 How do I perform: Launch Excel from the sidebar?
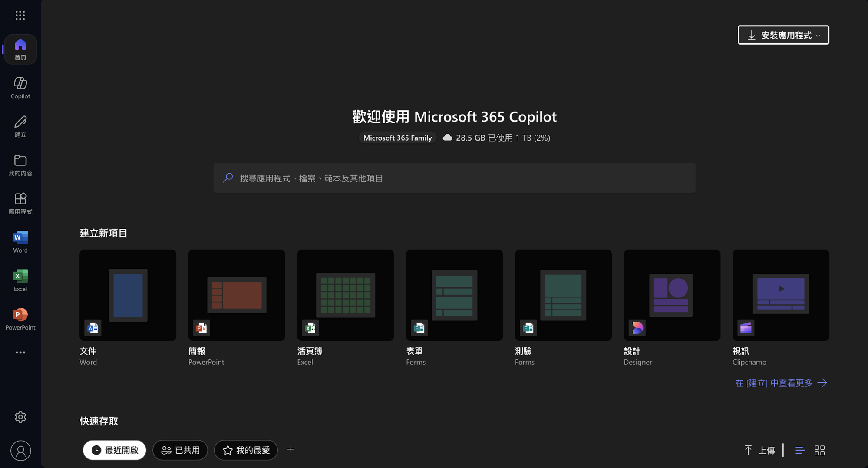20,280
